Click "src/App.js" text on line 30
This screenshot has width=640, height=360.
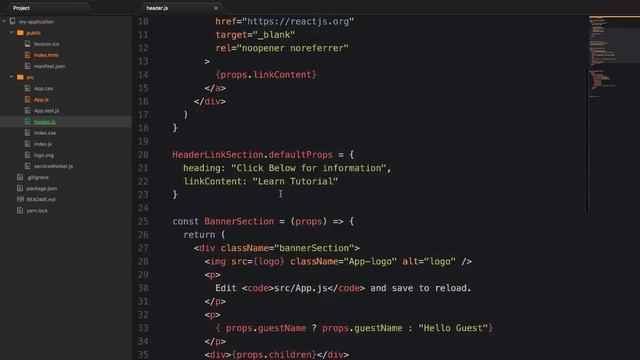pos(301,288)
